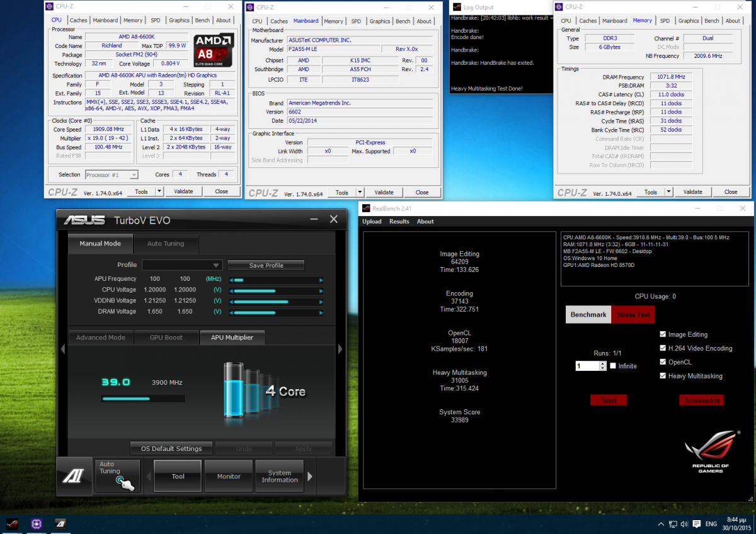This screenshot has height=534, width=756.
Task: Adjust the 39.0 APU multiplier slider
Action: click(x=143, y=398)
